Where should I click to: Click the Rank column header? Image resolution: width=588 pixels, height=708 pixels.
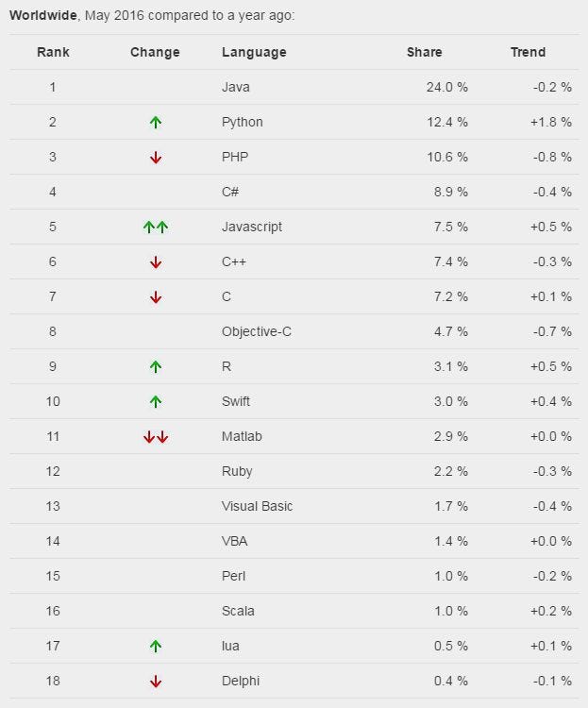coord(53,52)
